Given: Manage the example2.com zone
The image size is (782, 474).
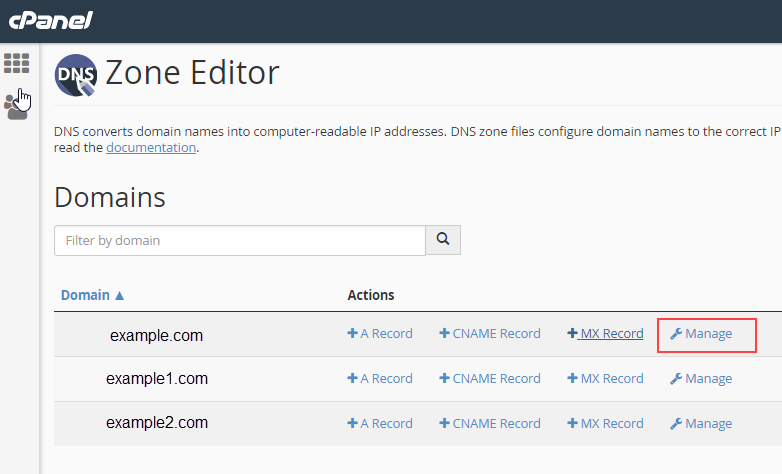Looking at the screenshot, I should tap(701, 424).
